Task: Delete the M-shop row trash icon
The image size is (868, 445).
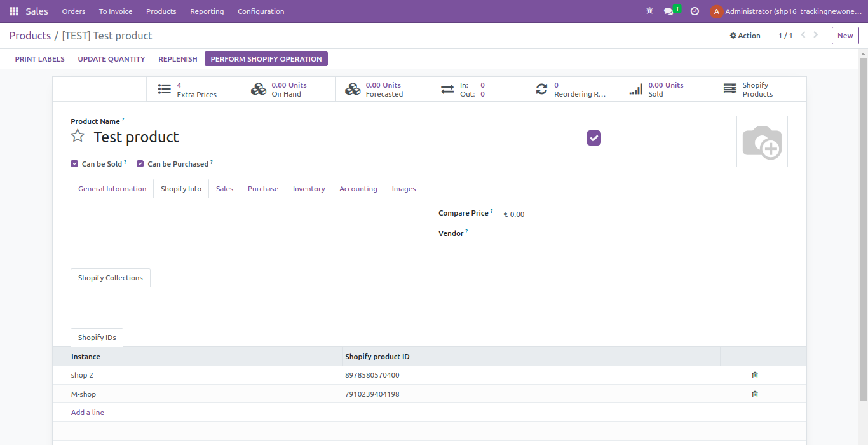Action: (755, 394)
